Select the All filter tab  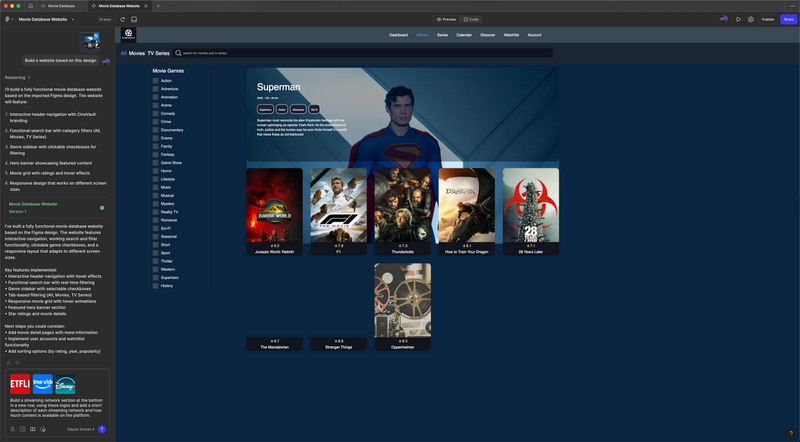[123, 53]
